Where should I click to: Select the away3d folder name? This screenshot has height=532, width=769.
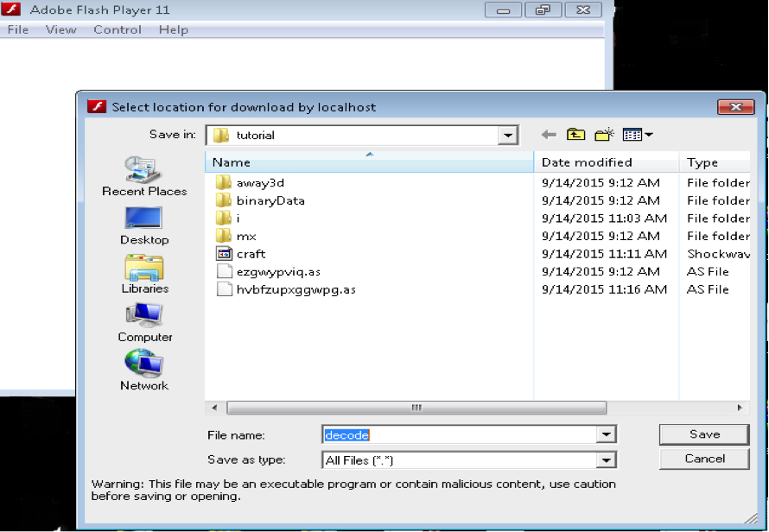tap(260, 183)
